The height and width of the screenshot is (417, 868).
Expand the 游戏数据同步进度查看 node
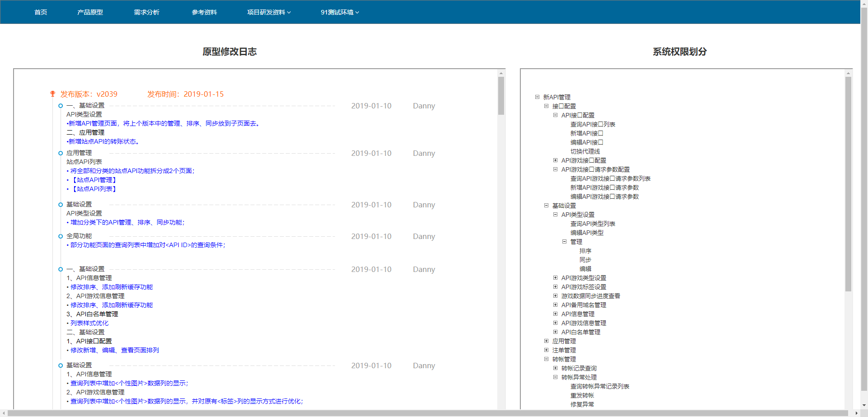555,295
